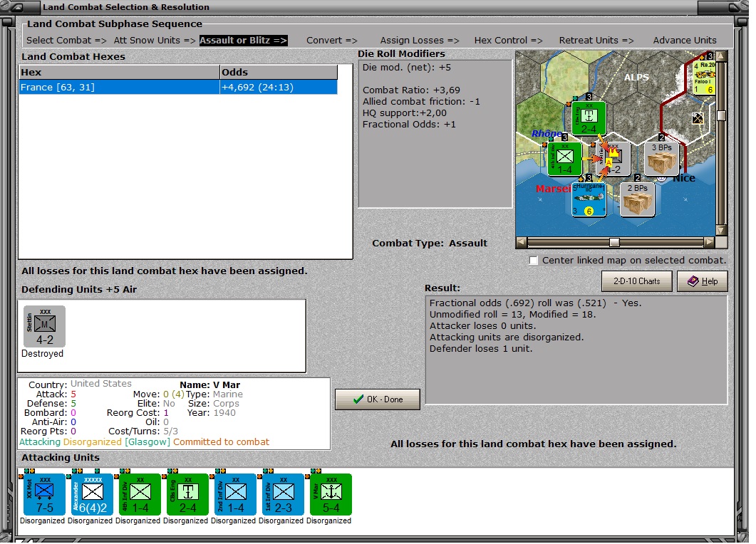The width and height of the screenshot is (756, 544).
Task: Move the map's horizontal scrollbar thumb
Action: pos(614,242)
